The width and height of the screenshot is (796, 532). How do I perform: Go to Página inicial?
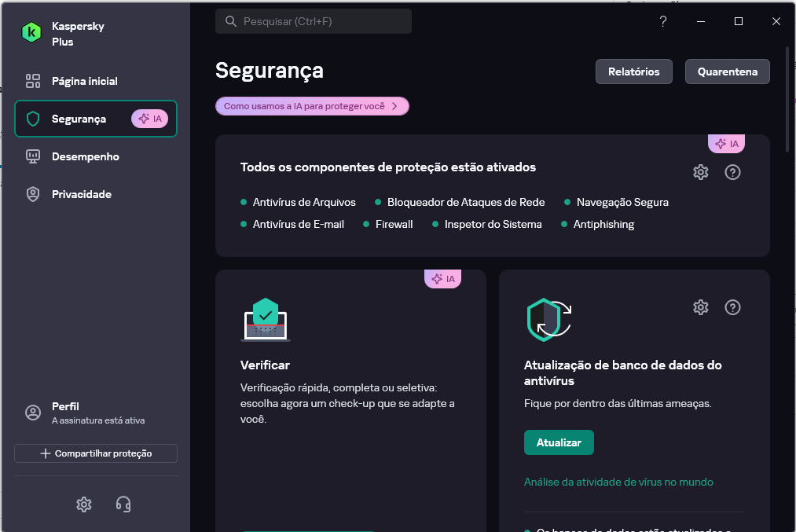[84, 81]
